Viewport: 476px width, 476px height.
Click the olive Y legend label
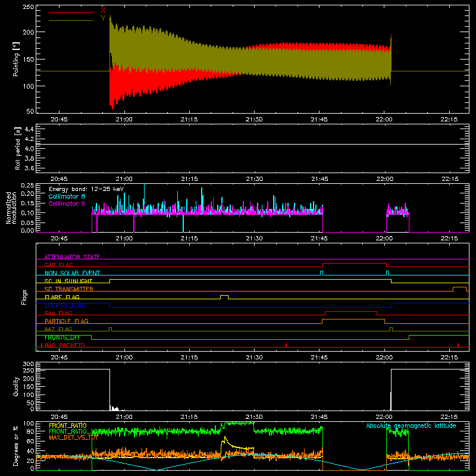[x=103, y=18]
